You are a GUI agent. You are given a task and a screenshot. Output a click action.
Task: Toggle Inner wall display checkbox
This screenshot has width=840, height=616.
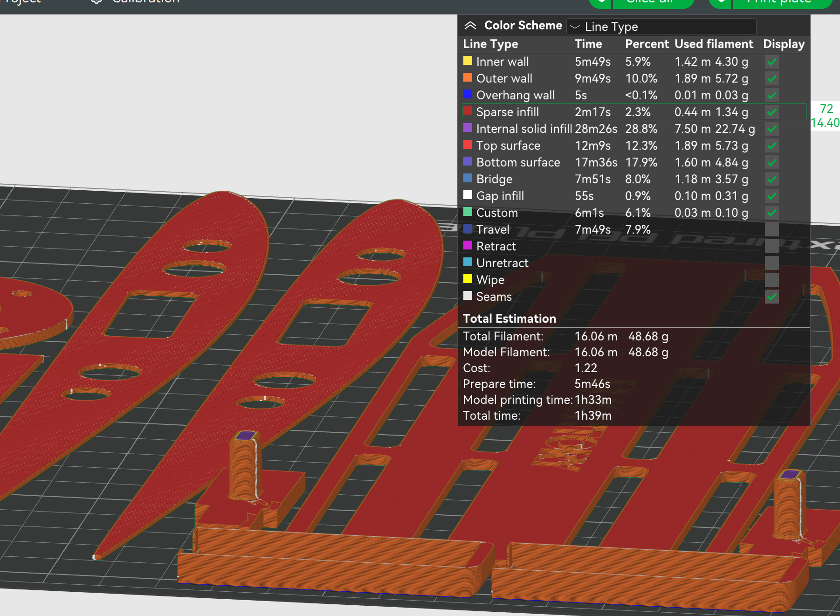pyautogui.click(x=772, y=62)
